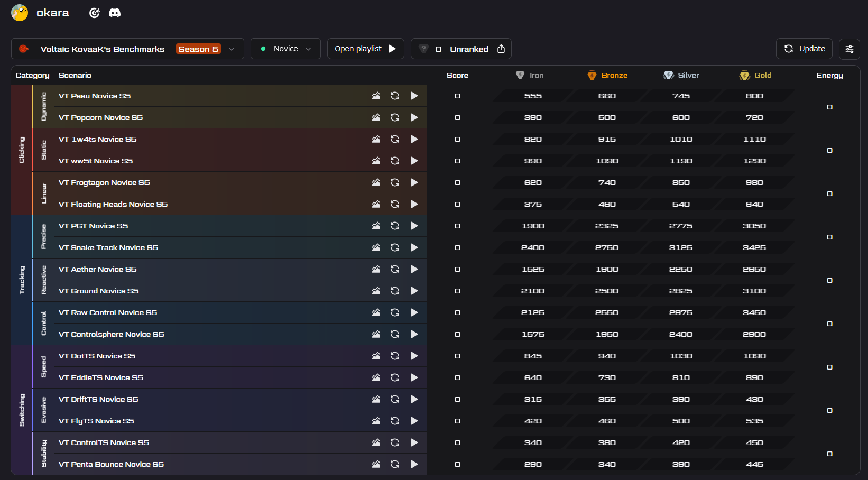The height and width of the screenshot is (480, 868).
Task: Open the Discord link icon
Action: (x=115, y=13)
